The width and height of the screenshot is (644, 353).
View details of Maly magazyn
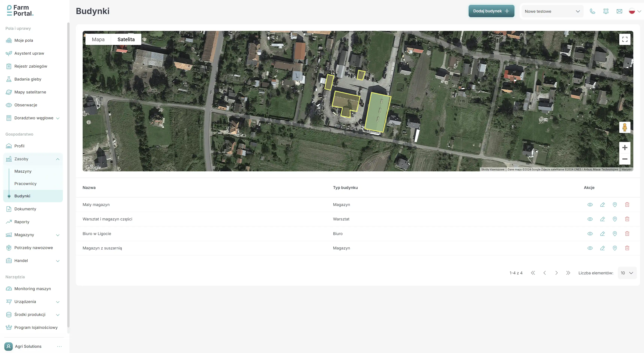coord(590,205)
